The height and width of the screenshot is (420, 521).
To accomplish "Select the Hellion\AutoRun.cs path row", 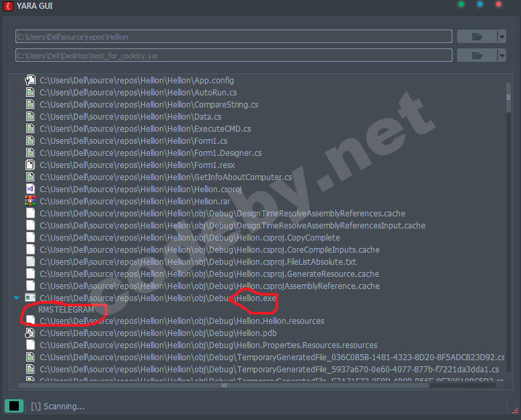I will pyautogui.click(x=138, y=92).
